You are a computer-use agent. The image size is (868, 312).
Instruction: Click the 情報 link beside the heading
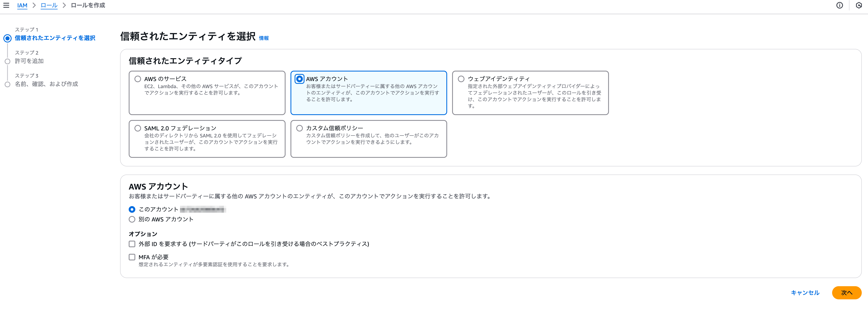coord(263,38)
